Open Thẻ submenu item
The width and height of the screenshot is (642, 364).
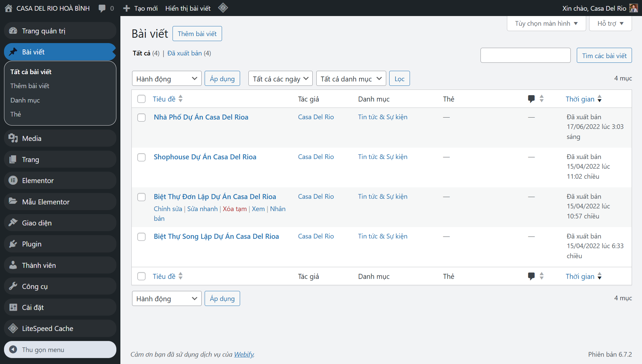click(x=16, y=114)
